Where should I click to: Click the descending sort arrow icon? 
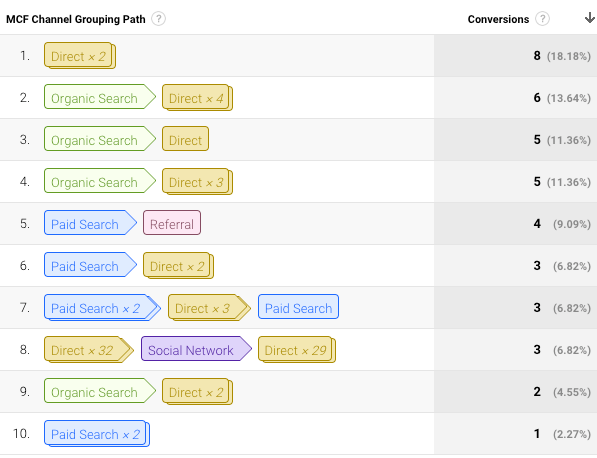coord(590,18)
